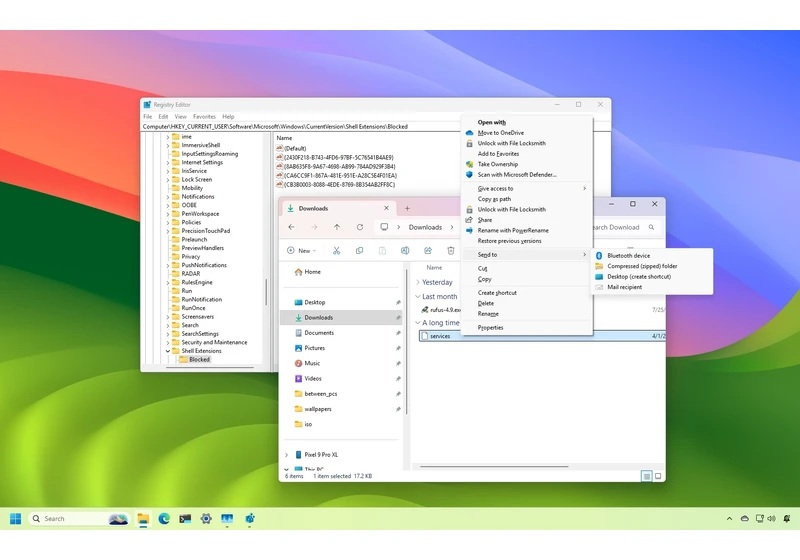This screenshot has width=800, height=560.
Task: Click the Registry Editor address bar path
Action: pos(301,126)
